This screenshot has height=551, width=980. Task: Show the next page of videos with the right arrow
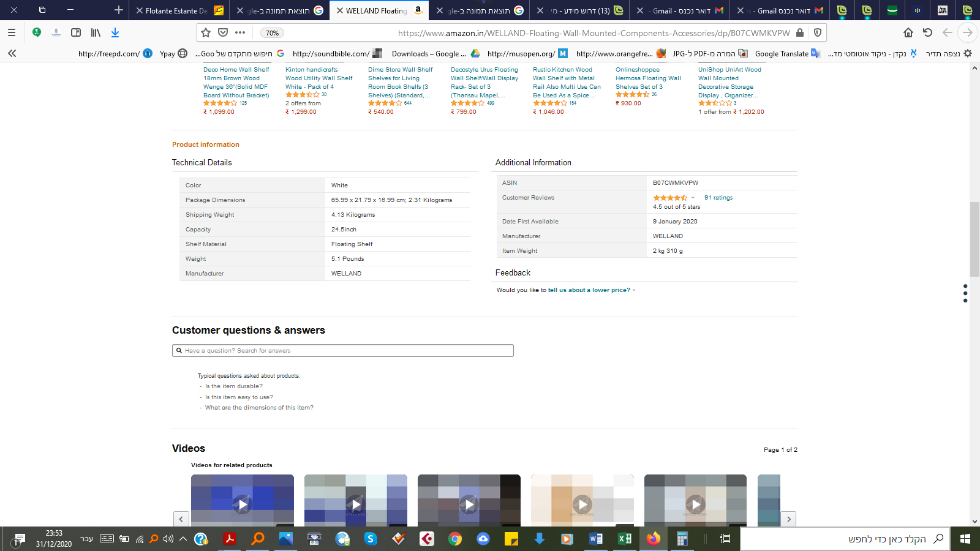pos(789,519)
